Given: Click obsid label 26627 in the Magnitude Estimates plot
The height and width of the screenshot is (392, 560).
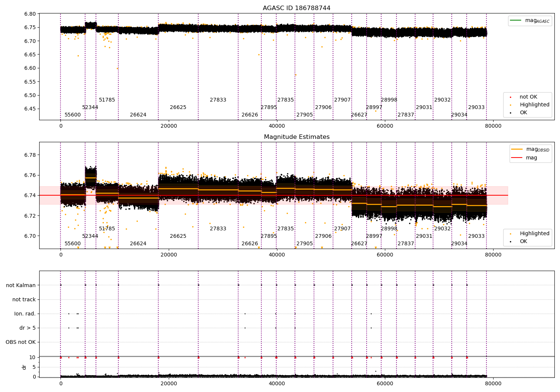Looking at the screenshot, I should (x=359, y=244).
